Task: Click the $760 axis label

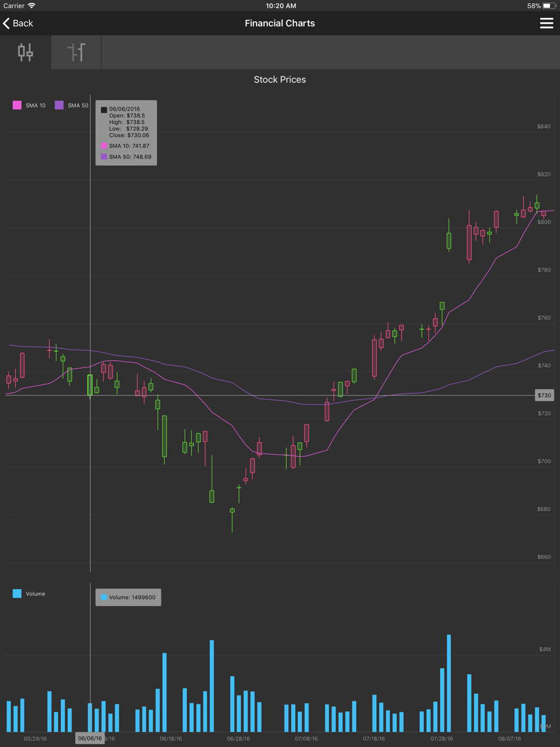Action: [544, 318]
